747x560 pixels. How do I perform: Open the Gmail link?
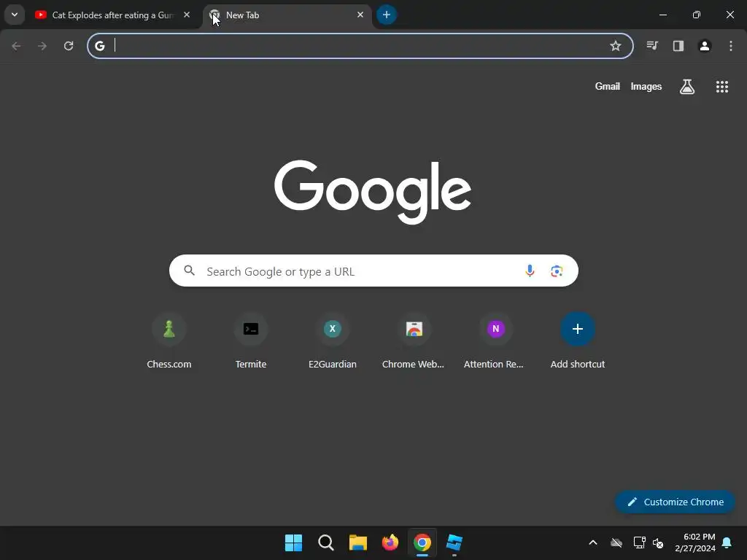[608, 86]
